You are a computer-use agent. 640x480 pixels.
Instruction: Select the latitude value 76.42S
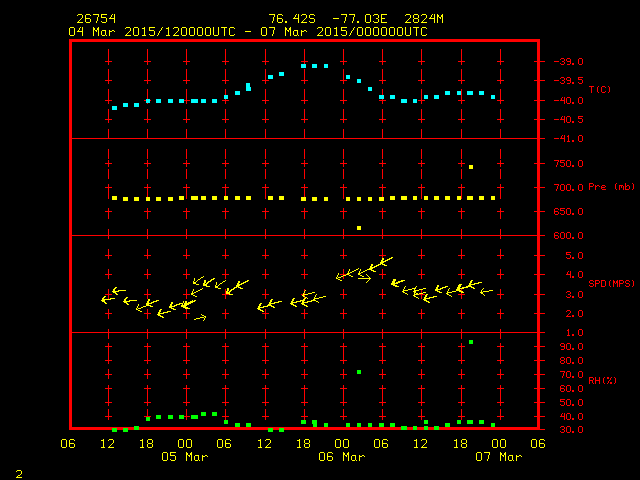point(292,19)
